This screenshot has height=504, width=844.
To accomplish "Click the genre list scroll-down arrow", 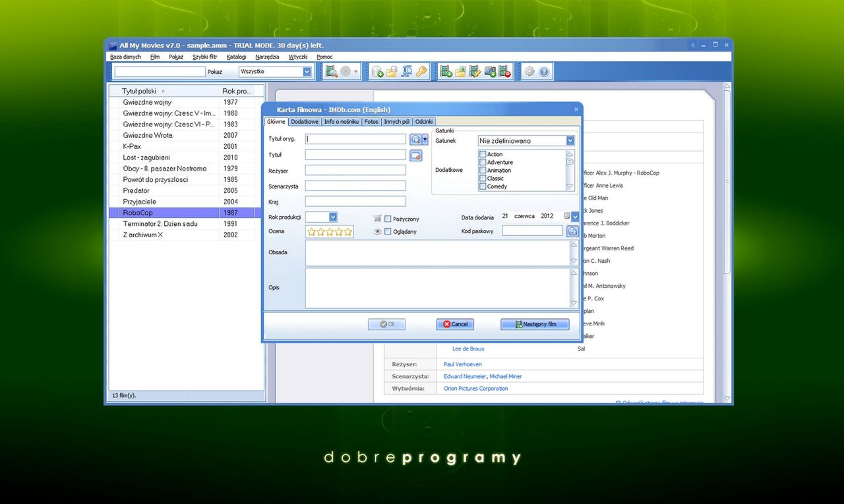I will click(570, 186).
